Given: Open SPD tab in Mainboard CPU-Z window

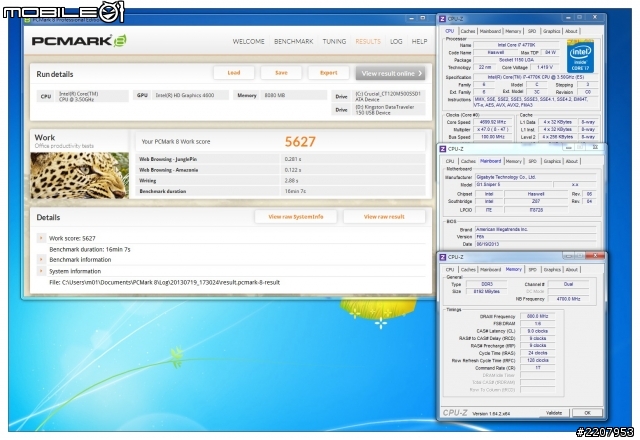Looking at the screenshot, I should 532,161.
